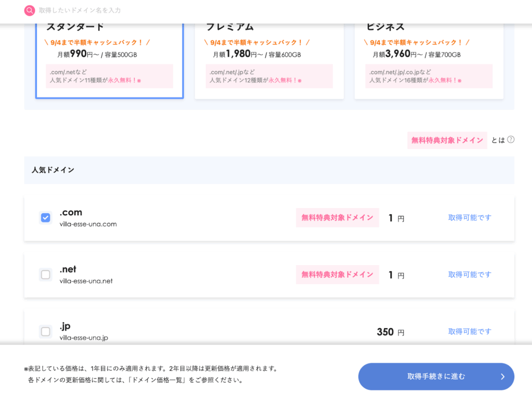Click the help question mark icon

(511, 139)
